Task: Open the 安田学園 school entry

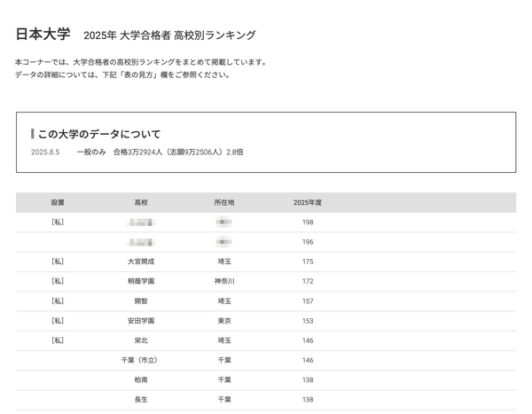Action: pos(141,320)
